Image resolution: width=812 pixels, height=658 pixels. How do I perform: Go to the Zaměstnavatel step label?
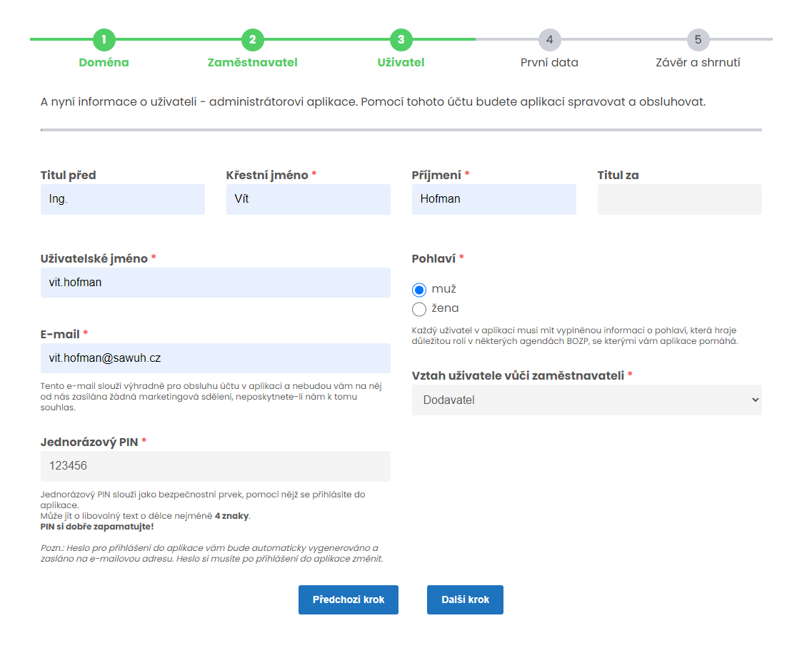[x=252, y=63]
